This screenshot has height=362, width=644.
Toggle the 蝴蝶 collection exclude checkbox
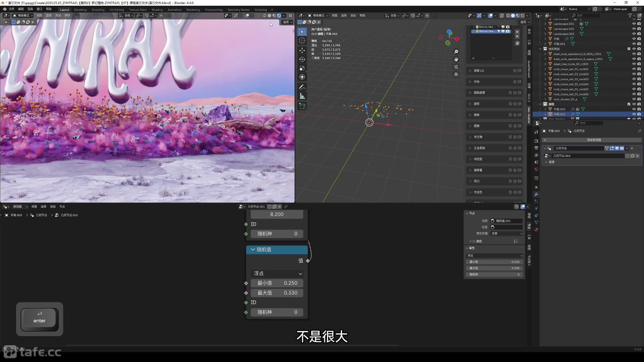(629, 104)
